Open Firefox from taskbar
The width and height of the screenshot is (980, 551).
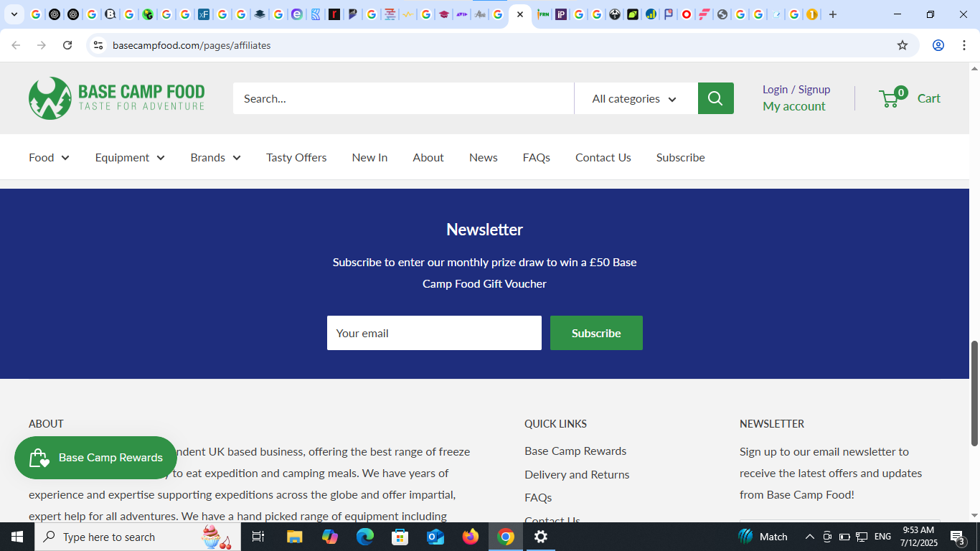pyautogui.click(x=471, y=537)
